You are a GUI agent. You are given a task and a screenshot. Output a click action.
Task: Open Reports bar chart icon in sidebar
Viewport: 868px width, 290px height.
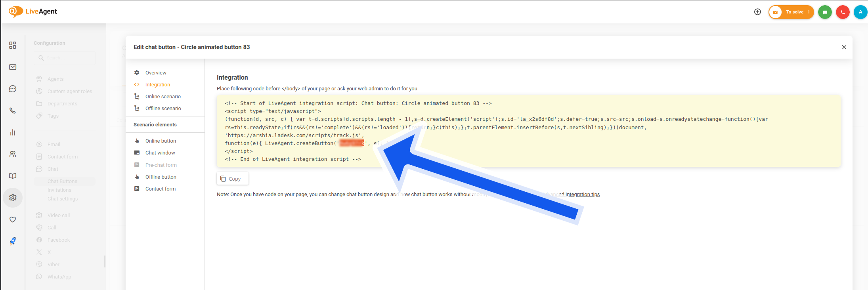(x=13, y=132)
